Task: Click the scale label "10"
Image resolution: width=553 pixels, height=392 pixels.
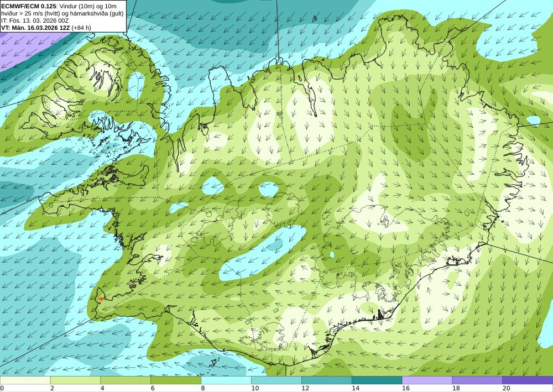Action: click(255, 388)
